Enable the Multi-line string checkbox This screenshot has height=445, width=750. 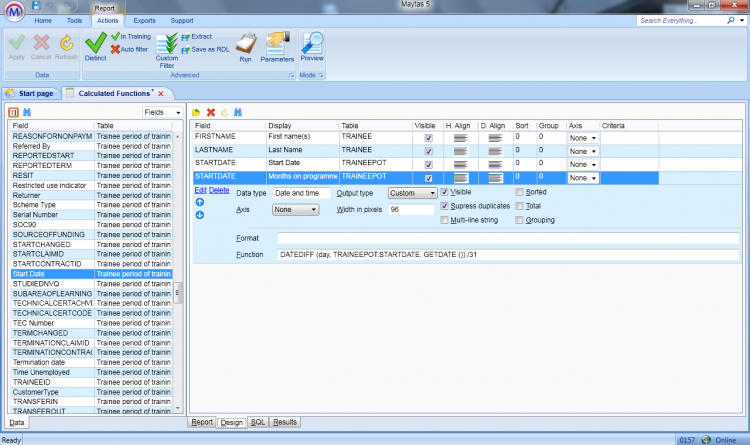pos(445,220)
